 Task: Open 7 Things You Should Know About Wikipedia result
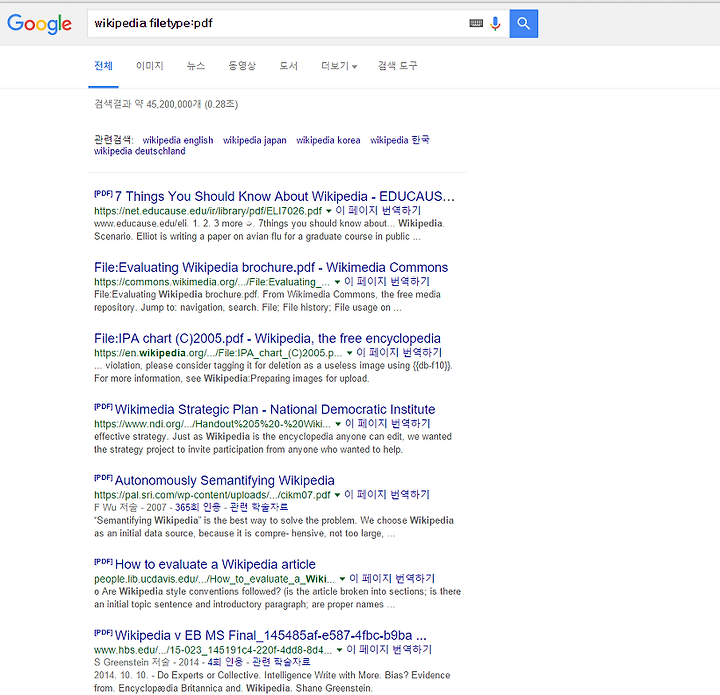point(285,196)
